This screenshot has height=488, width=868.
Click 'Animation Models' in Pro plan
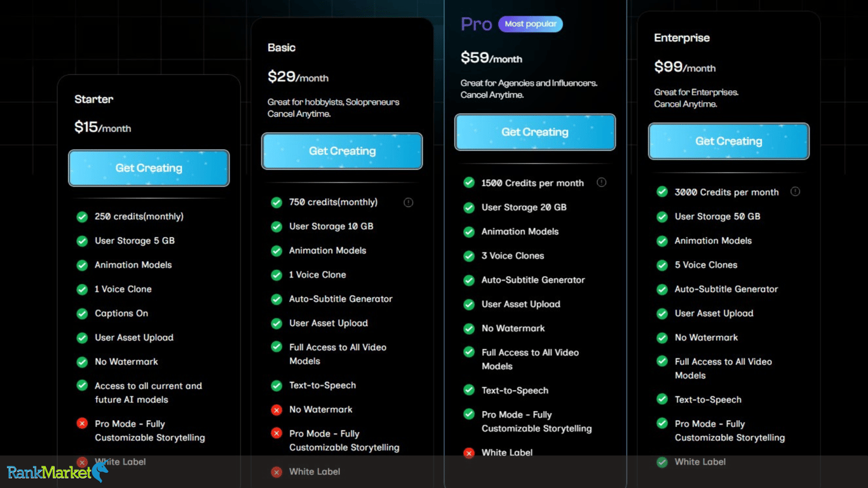[x=520, y=232]
